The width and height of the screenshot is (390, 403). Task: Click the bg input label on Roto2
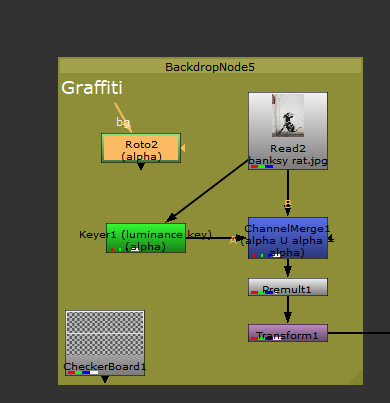pos(123,122)
